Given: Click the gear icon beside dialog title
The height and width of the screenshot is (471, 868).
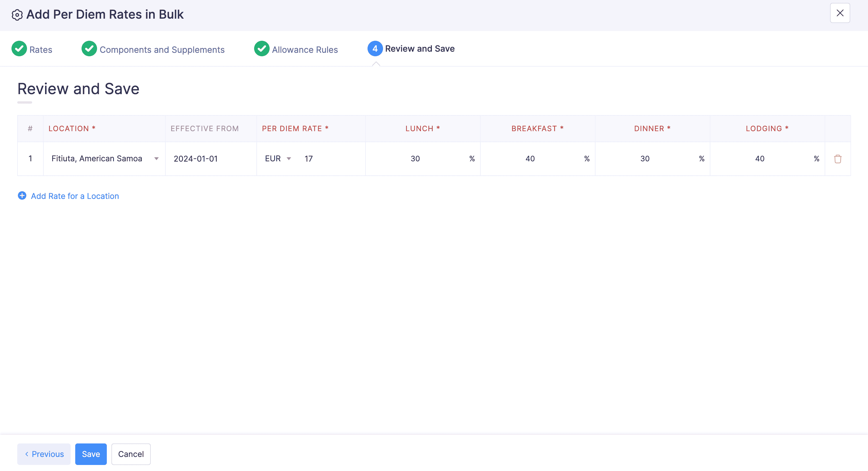Looking at the screenshot, I should [17, 15].
